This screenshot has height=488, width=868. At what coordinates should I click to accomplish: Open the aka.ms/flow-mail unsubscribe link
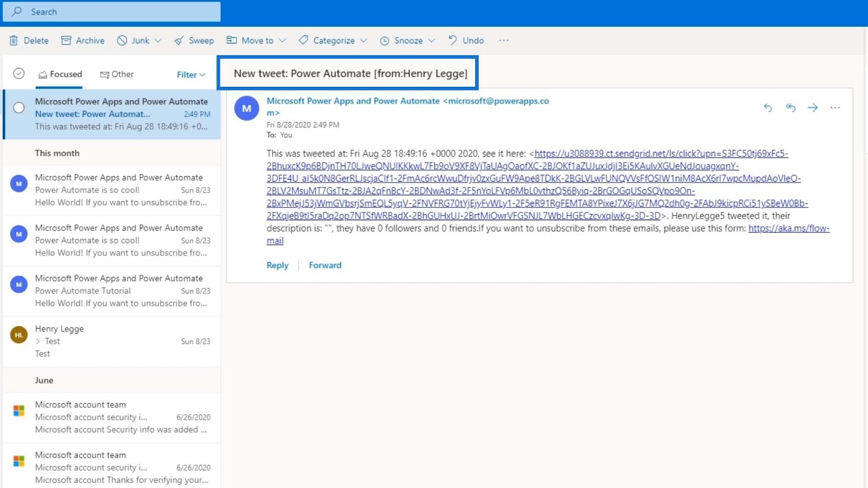[789, 228]
